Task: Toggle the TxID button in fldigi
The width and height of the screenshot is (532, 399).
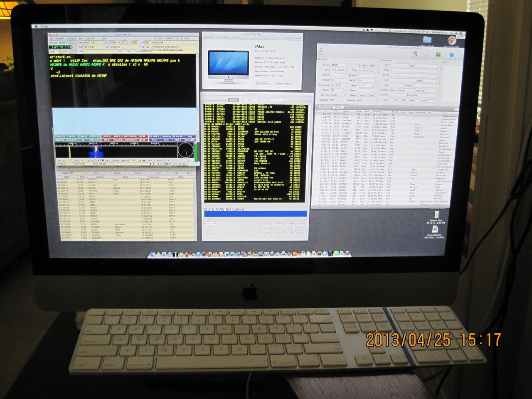Action: (177, 38)
